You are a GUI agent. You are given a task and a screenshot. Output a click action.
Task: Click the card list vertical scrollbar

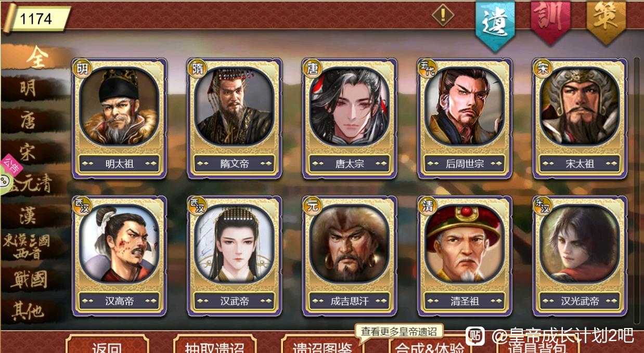pyautogui.click(x=637, y=190)
